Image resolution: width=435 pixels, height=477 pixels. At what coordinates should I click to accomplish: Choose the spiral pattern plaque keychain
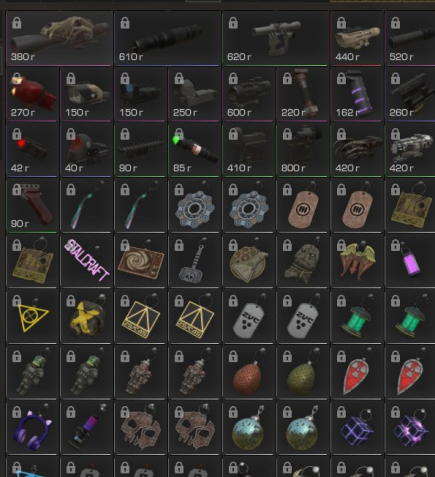tap(141, 261)
